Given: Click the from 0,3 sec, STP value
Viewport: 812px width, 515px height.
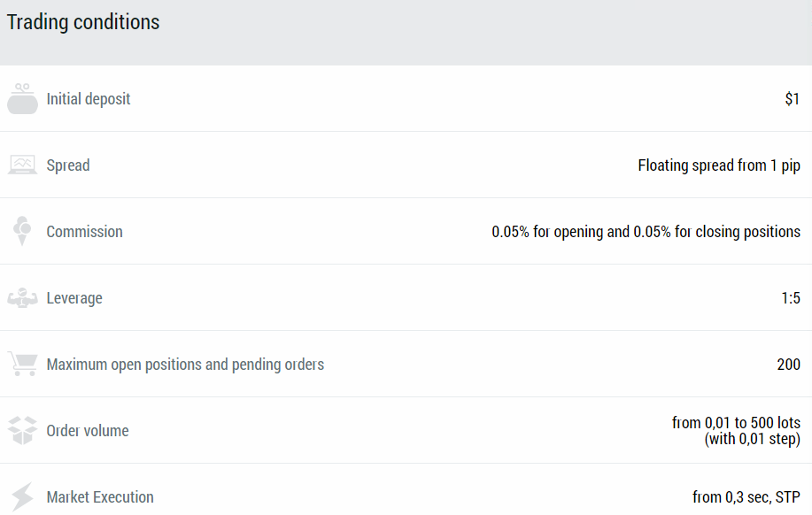Looking at the screenshot, I should pos(746,497).
